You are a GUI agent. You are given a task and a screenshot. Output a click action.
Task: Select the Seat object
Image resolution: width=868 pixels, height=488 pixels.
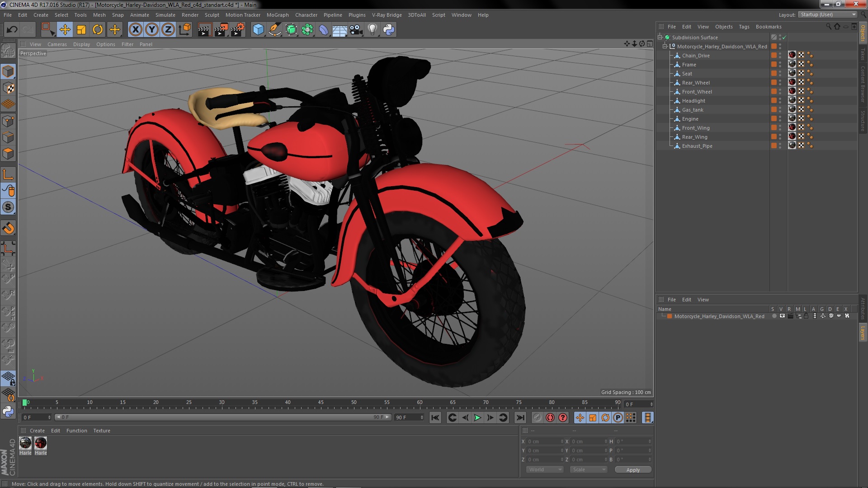pyautogui.click(x=687, y=74)
